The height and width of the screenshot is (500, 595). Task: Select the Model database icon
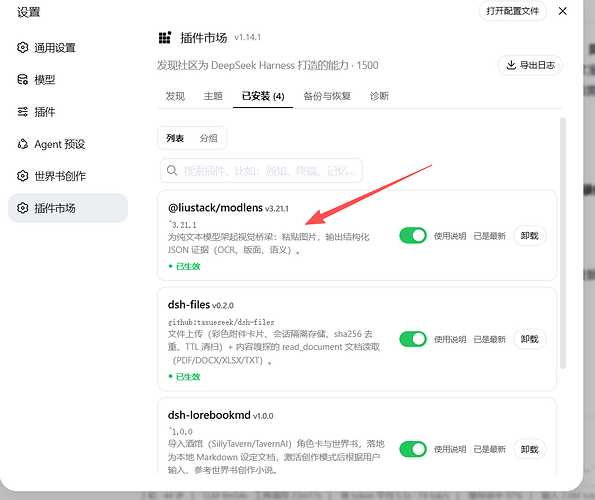pyautogui.click(x=22, y=80)
